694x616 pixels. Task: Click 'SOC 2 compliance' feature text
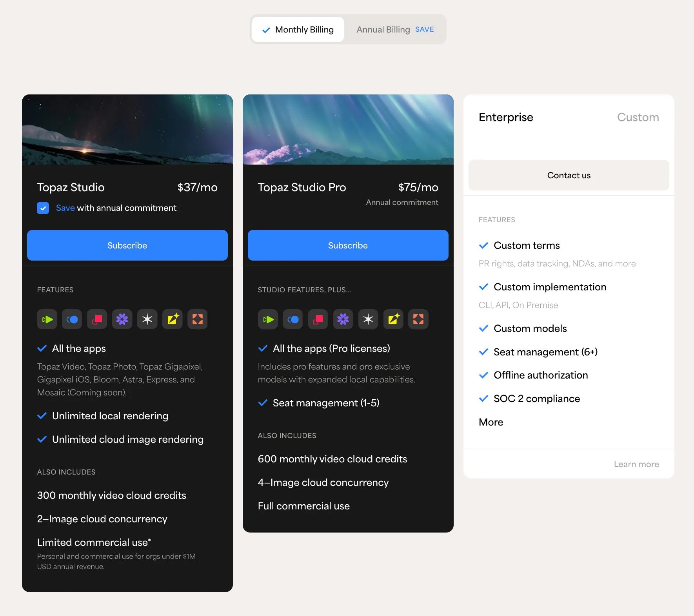(x=537, y=399)
